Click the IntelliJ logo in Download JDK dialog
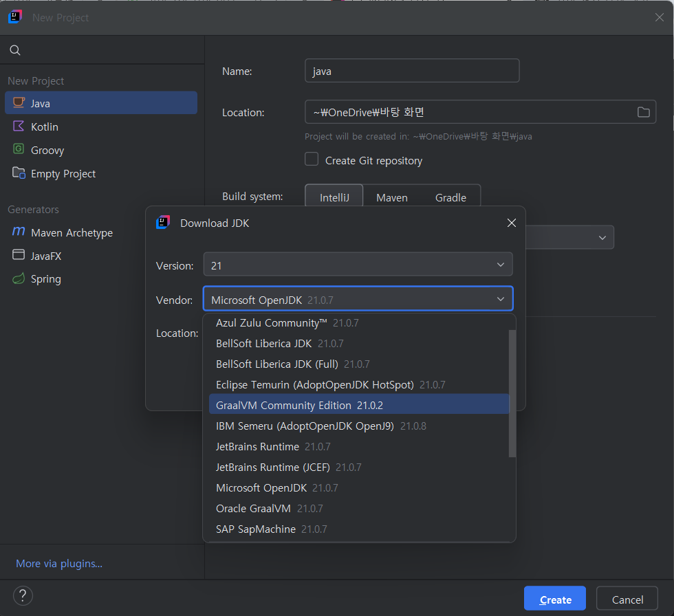The height and width of the screenshot is (616, 674). (x=163, y=223)
